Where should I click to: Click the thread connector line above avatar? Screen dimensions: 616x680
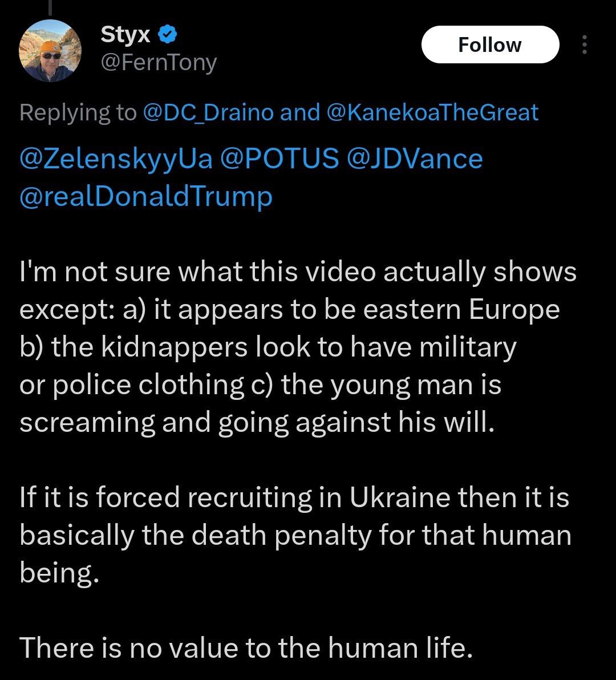point(51,6)
